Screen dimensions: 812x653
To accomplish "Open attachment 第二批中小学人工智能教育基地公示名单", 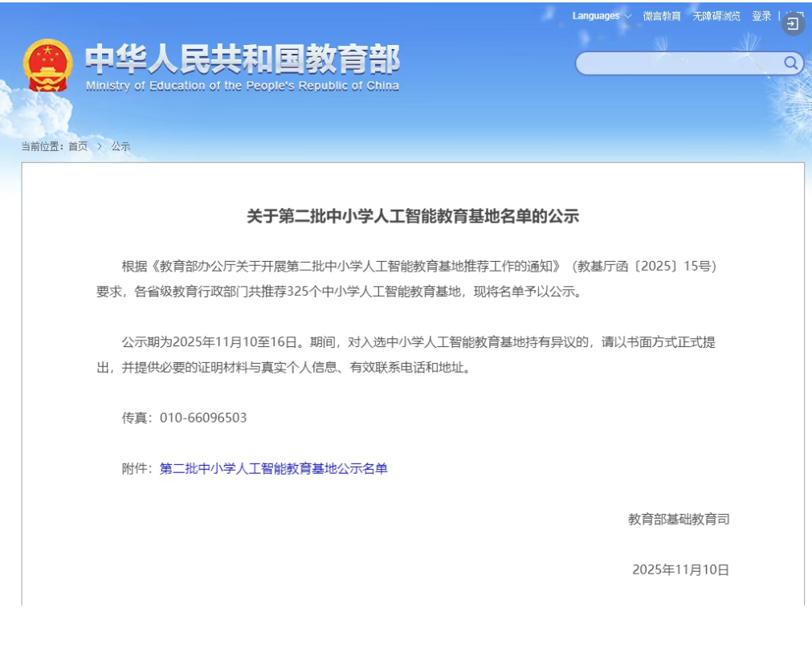I will pos(273,468).
